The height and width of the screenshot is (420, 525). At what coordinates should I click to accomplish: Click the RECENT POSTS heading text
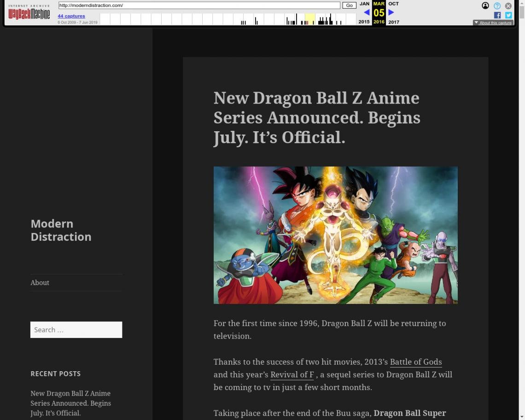click(56, 374)
